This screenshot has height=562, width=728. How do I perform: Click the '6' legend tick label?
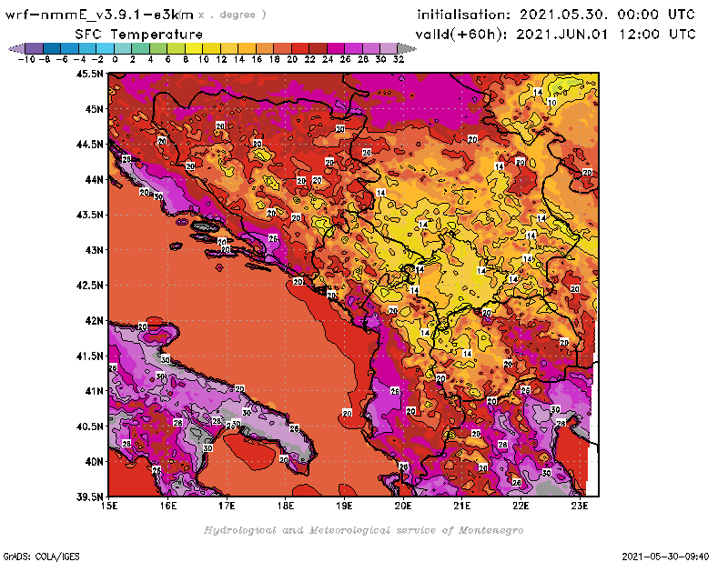pos(168,59)
